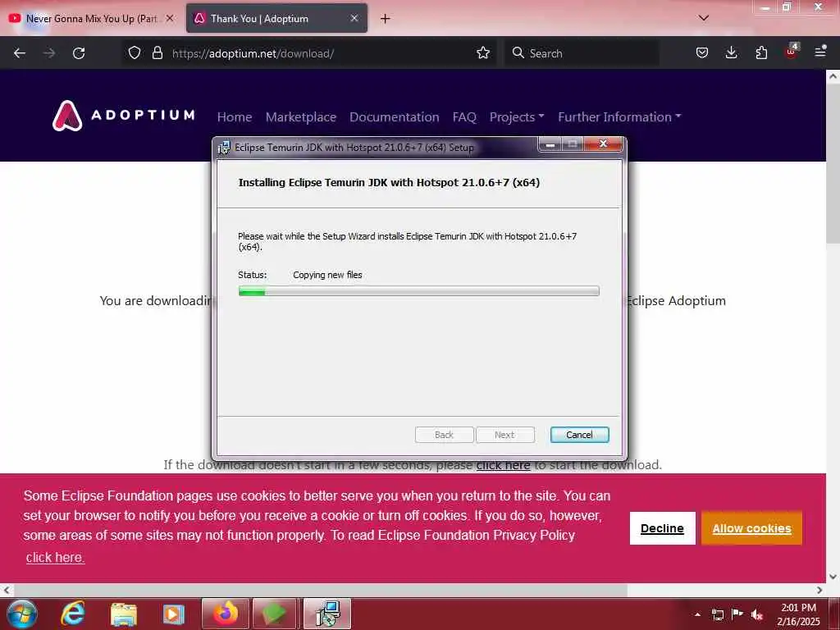Select the installer setup taskbar icon

pyautogui.click(x=326, y=614)
